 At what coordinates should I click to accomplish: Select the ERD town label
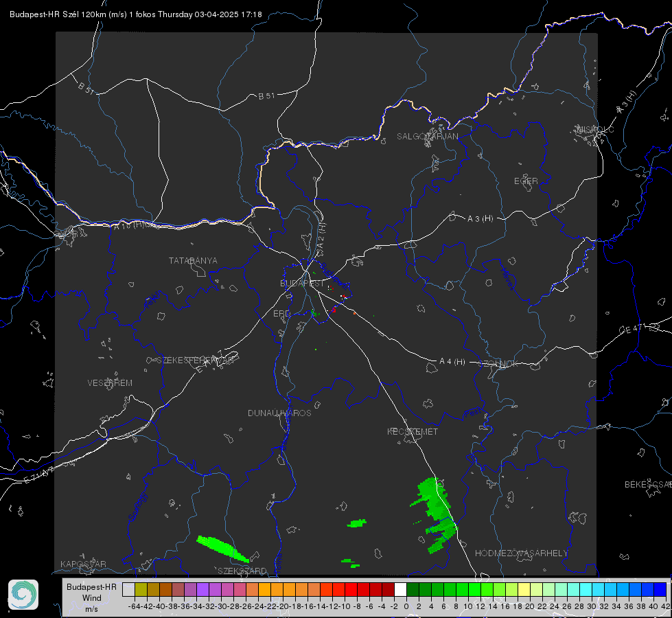(x=281, y=314)
